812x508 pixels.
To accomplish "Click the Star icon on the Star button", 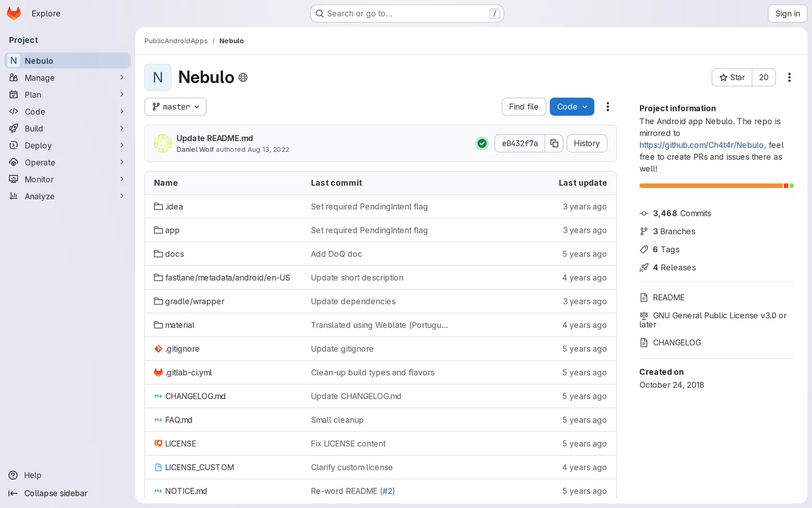I will pyautogui.click(x=723, y=77).
